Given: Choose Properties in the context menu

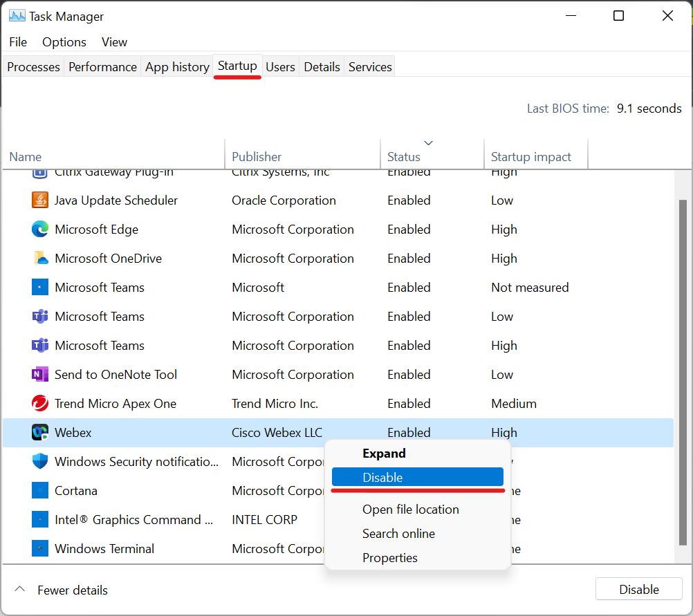Looking at the screenshot, I should click(x=417, y=558).
